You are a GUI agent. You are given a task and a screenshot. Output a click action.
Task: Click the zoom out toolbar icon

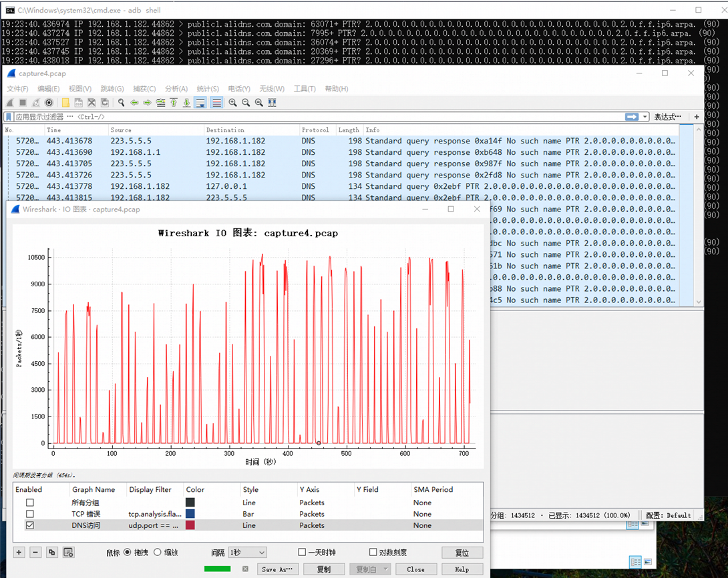[x=246, y=103]
